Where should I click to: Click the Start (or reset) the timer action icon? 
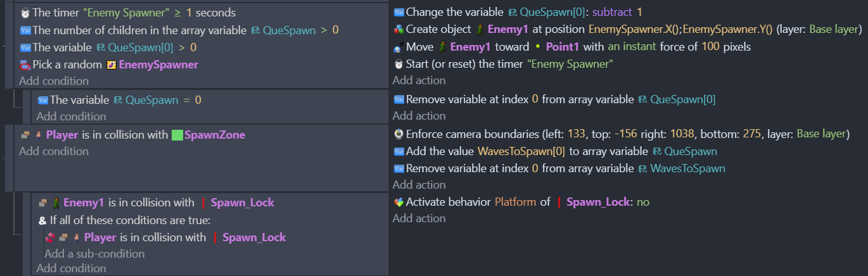coord(398,64)
